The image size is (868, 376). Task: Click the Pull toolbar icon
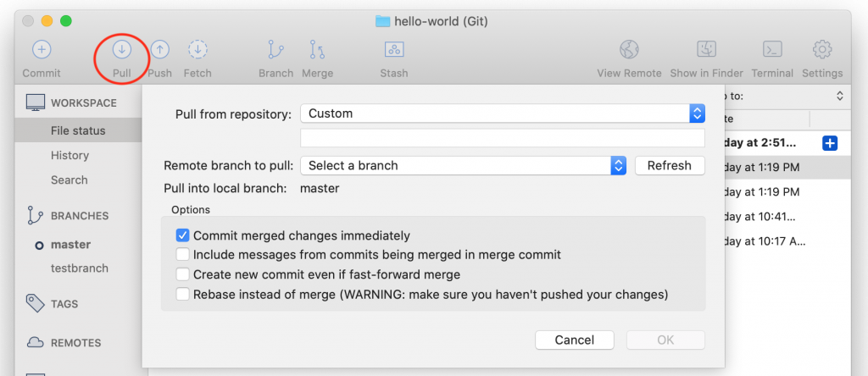point(122,50)
